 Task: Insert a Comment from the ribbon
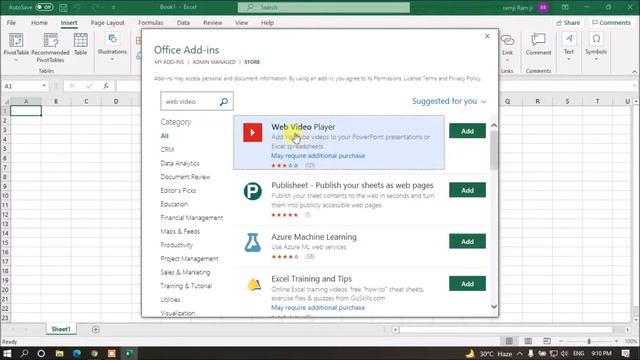(x=538, y=44)
